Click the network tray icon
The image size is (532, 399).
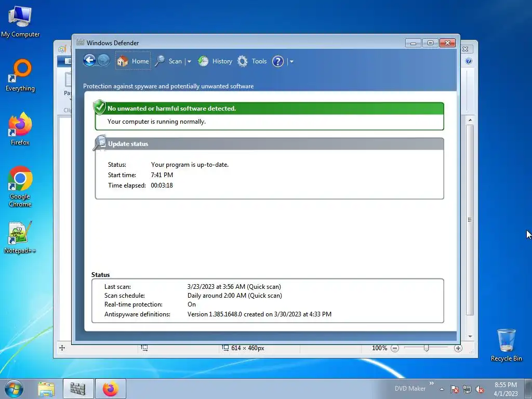(467, 389)
